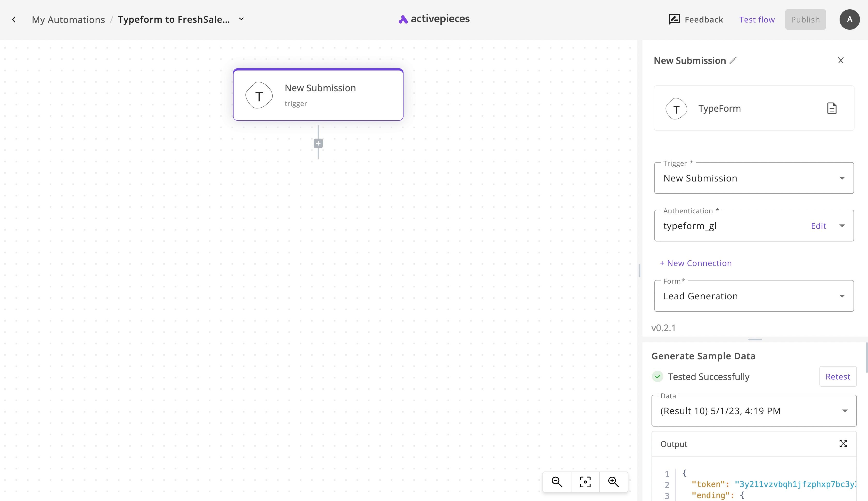Viewport: 868px width, 501px height.
Task: Open the activepieces logo home link
Action: 434,19
